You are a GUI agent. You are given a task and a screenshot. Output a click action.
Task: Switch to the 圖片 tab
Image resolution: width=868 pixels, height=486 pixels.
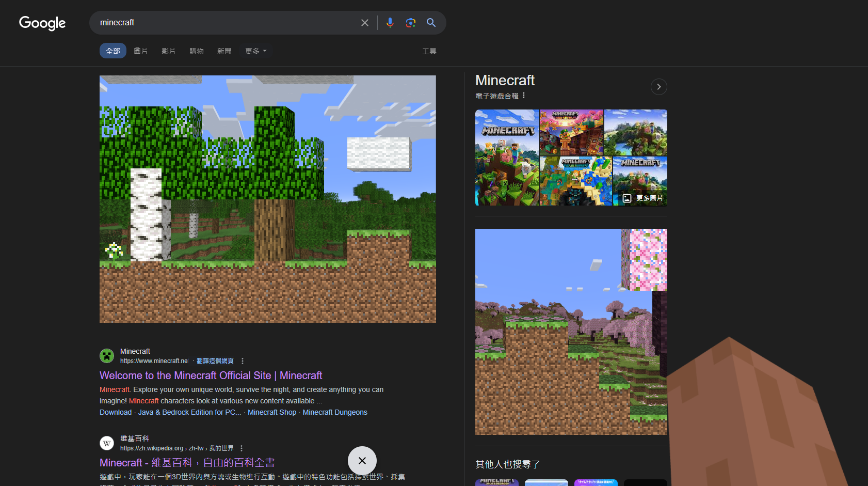pos(141,51)
